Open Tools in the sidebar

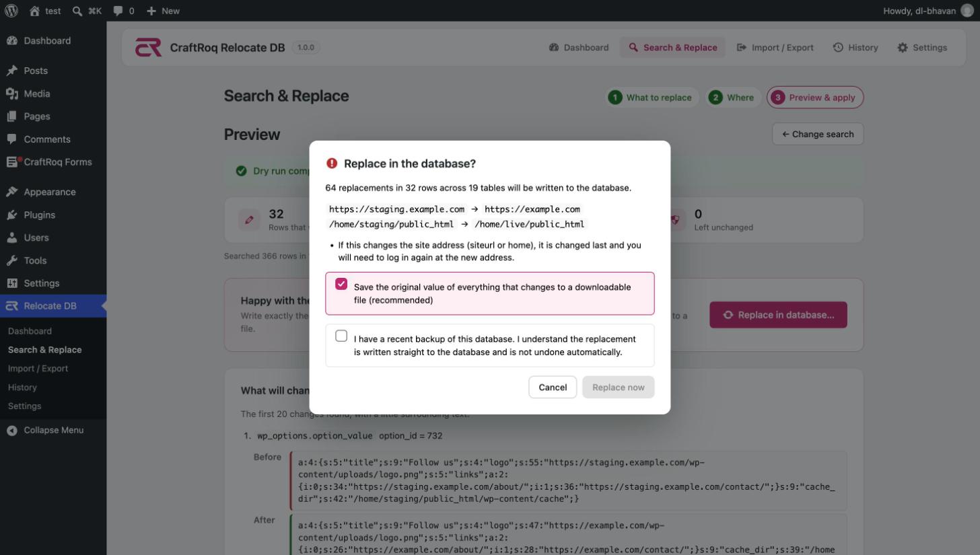pyautogui.click(x=53, y=260)
